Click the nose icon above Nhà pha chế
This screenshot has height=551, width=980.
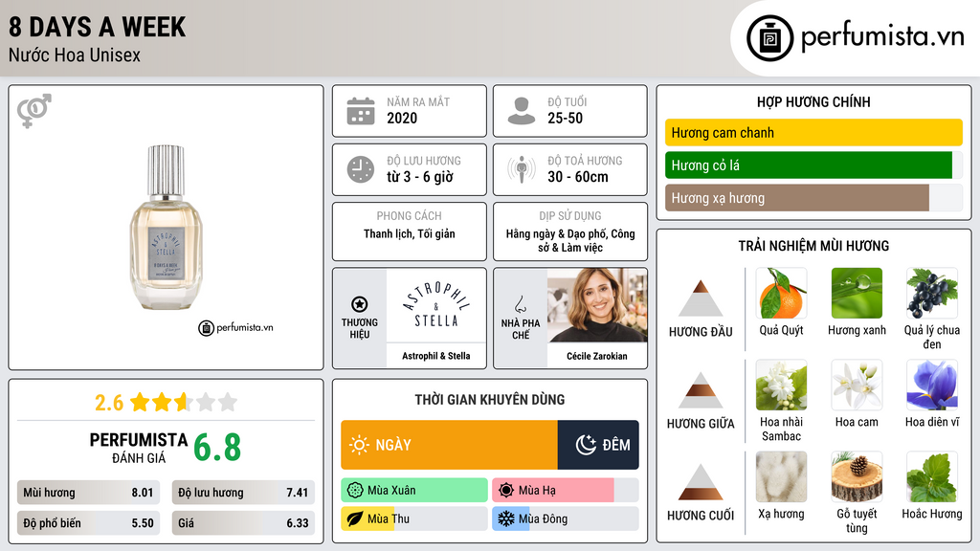click(520, 304)
